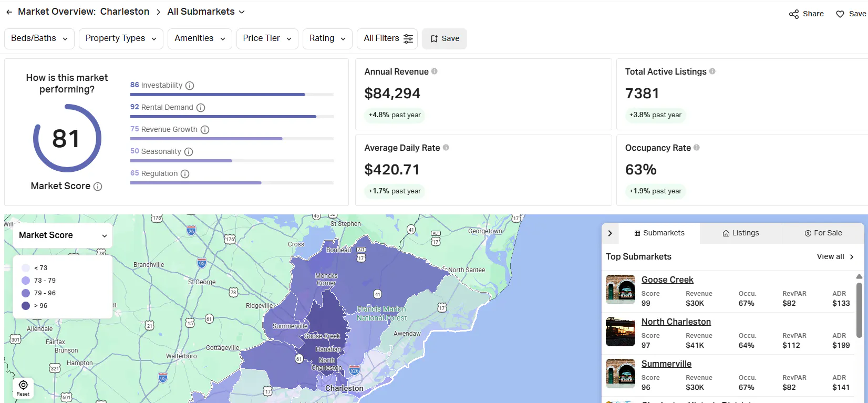Switch to the Listings tab

(x=741, y=233)
